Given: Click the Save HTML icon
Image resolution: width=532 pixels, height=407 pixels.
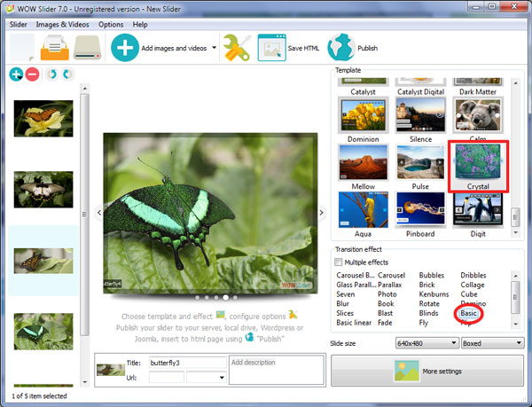Looking at the screenshot, I should (x=272, y=48).
